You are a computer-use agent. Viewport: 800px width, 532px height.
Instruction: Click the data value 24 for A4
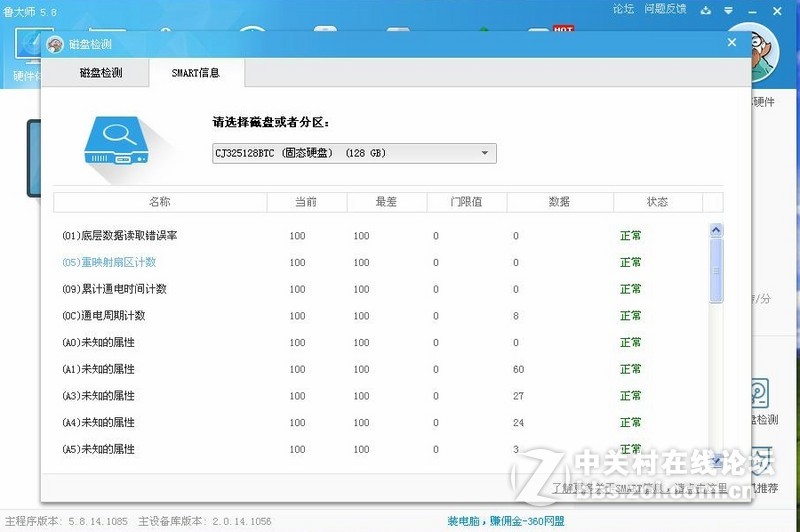(518, 423)
